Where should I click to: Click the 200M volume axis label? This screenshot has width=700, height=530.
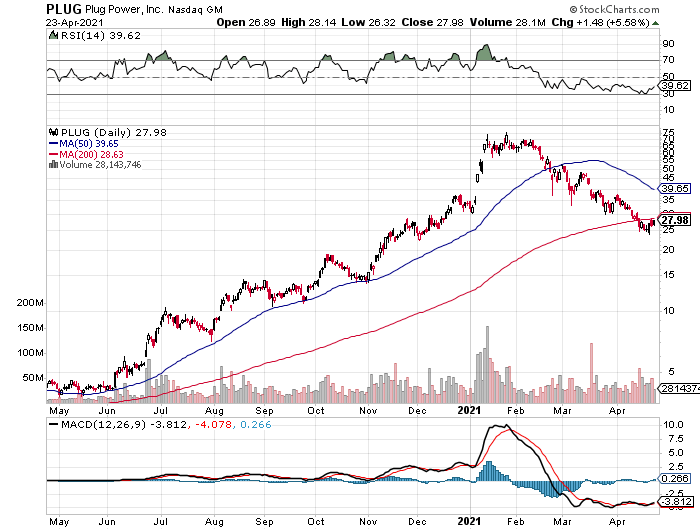[x=30, y=303]
